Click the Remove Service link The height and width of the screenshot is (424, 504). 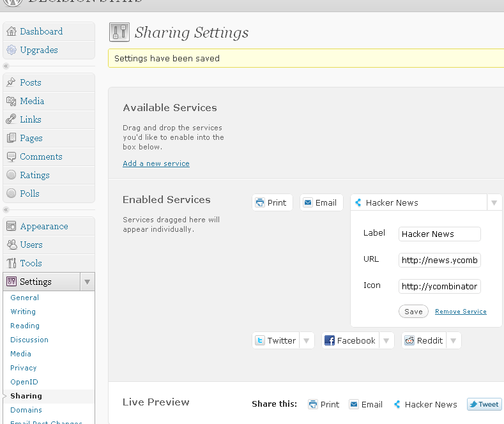(461, 312)
